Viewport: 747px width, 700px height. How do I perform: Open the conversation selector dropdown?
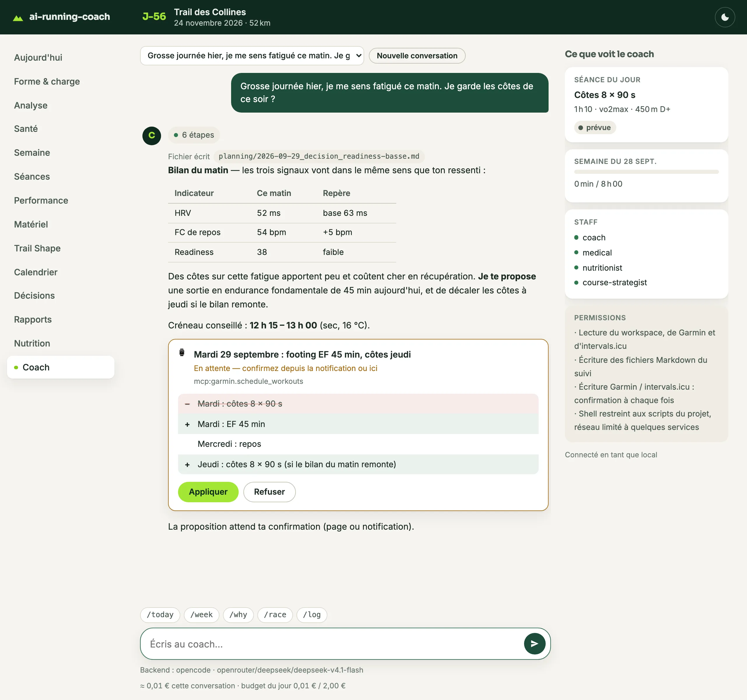point(252,56)
